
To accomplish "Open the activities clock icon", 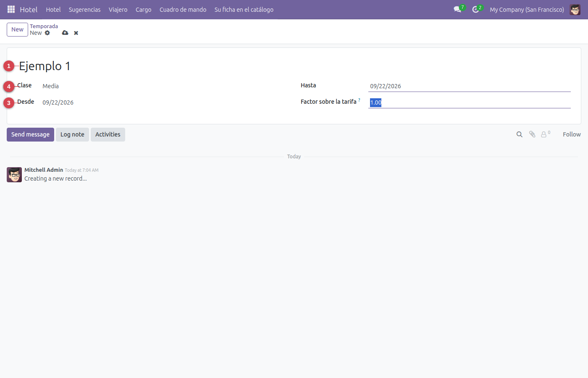I will tap(475, 9).
